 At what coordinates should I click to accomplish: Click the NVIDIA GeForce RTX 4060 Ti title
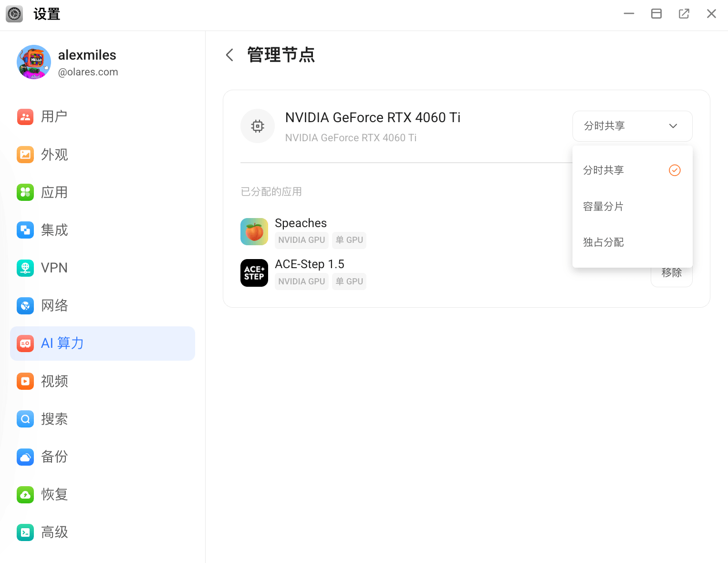(373, 117)
